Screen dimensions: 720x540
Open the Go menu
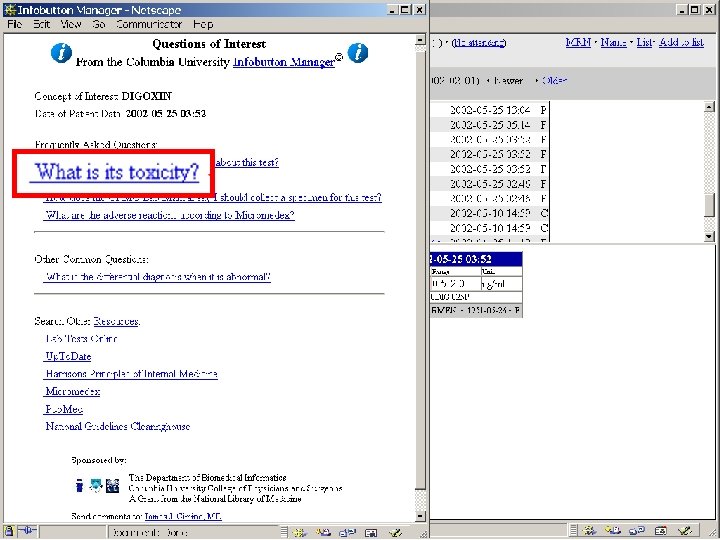[x=99, y=24]
